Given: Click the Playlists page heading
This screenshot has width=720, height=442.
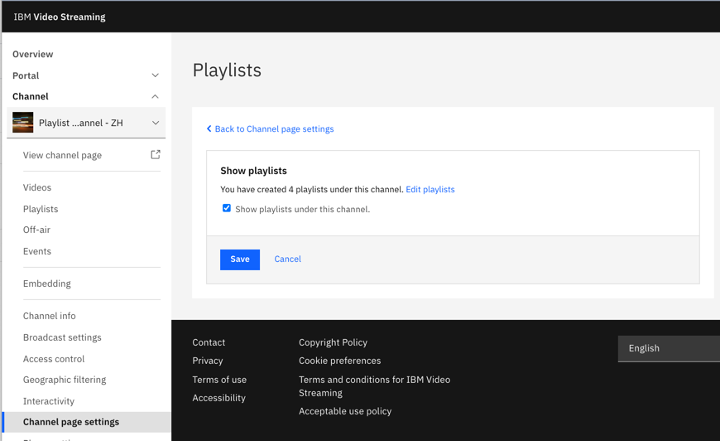Looking at the screenshot, I should click(227, 70).
